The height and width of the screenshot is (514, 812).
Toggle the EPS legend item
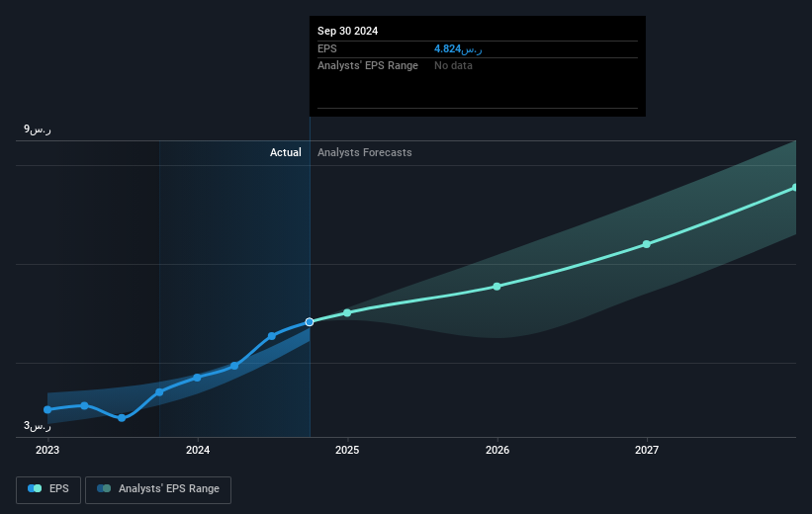pos(48,489)
